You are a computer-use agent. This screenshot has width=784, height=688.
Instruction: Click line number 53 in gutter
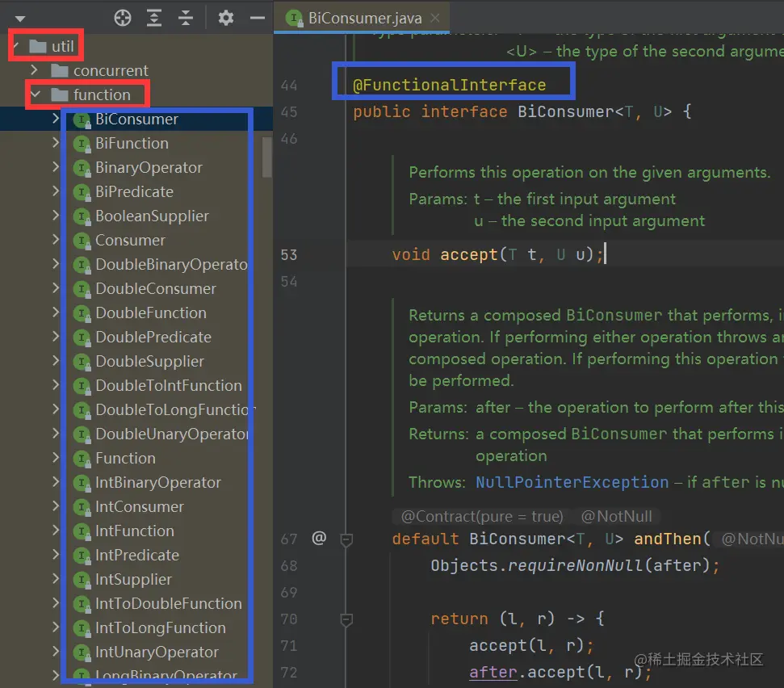tap(289, 255)
